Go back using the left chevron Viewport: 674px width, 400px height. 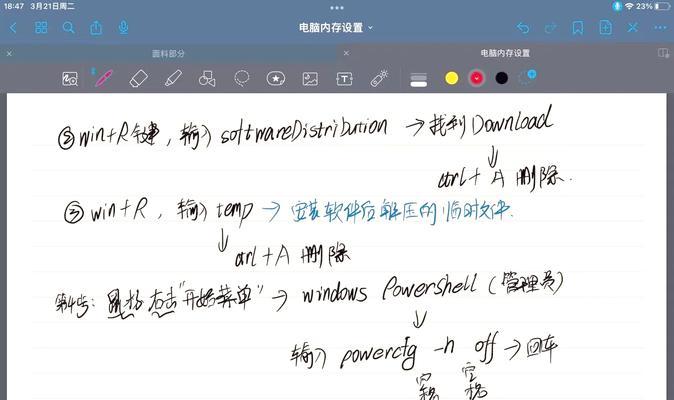(13, 28)
